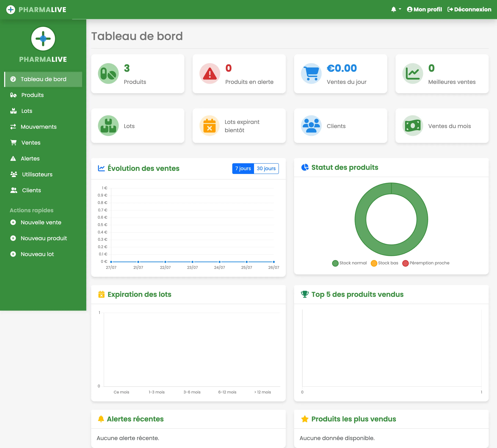Open Lots in the sidebar
The width and height of the screenshot is (497, 448).
coord(43,111)
